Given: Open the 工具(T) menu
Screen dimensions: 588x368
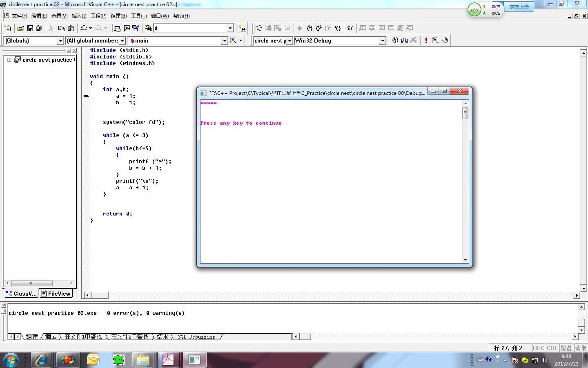Looking at the screenshot, I should pyautogui.click(x=138, y=16).
